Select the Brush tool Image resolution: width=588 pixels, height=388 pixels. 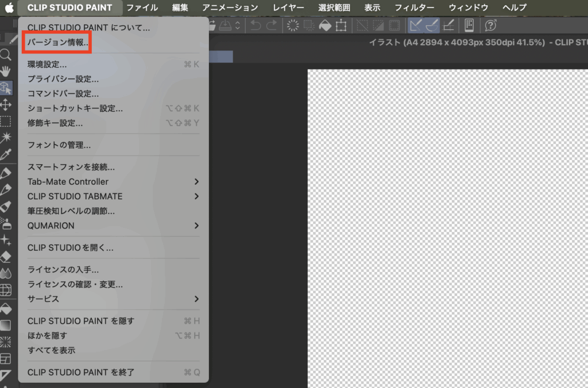6,206
